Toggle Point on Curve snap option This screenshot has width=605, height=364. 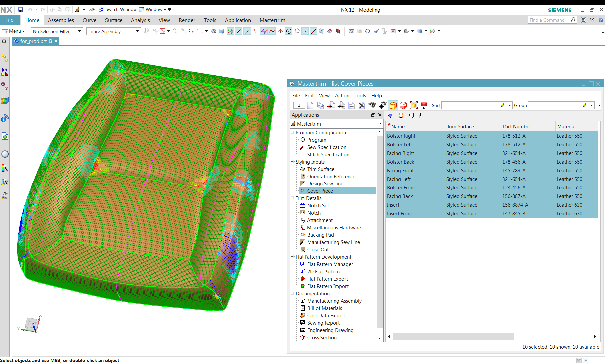(313, 31)
